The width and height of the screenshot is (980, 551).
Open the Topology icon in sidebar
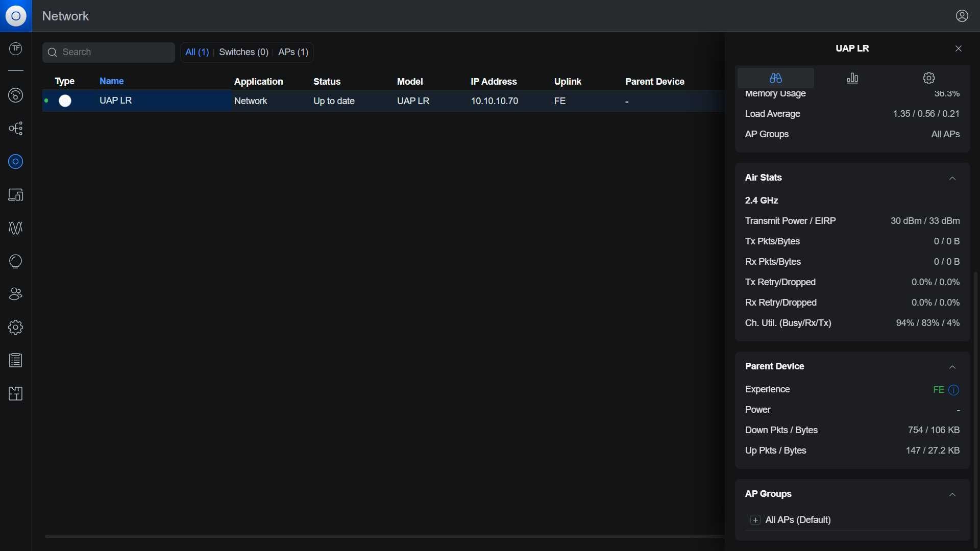tap(16, 129)
